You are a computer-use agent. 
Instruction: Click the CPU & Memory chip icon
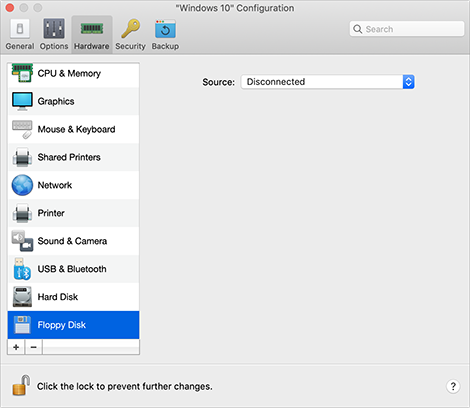22,73
